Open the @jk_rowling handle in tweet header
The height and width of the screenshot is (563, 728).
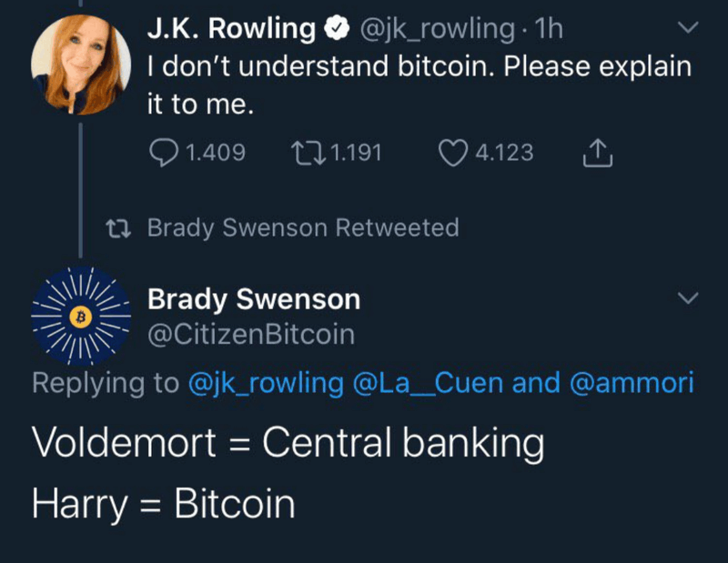(437, 29)
